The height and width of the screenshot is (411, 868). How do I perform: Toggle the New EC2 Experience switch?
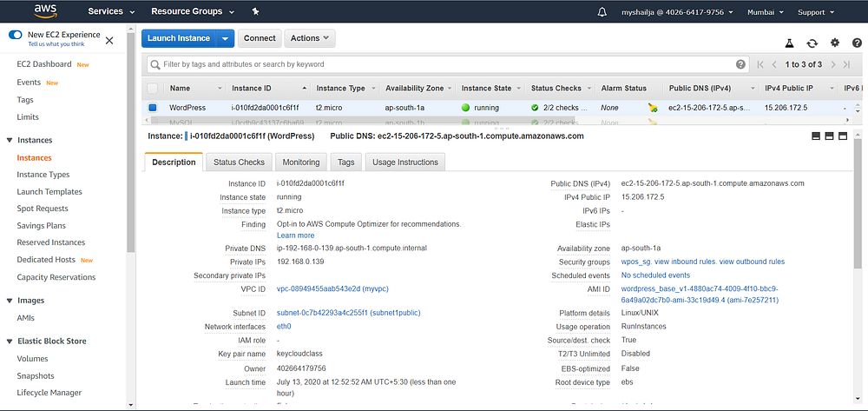[x=15, y=35]
